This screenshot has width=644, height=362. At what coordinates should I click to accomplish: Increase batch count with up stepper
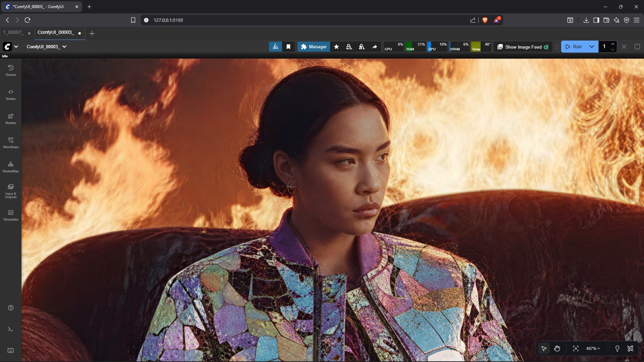tap(612, 44)
